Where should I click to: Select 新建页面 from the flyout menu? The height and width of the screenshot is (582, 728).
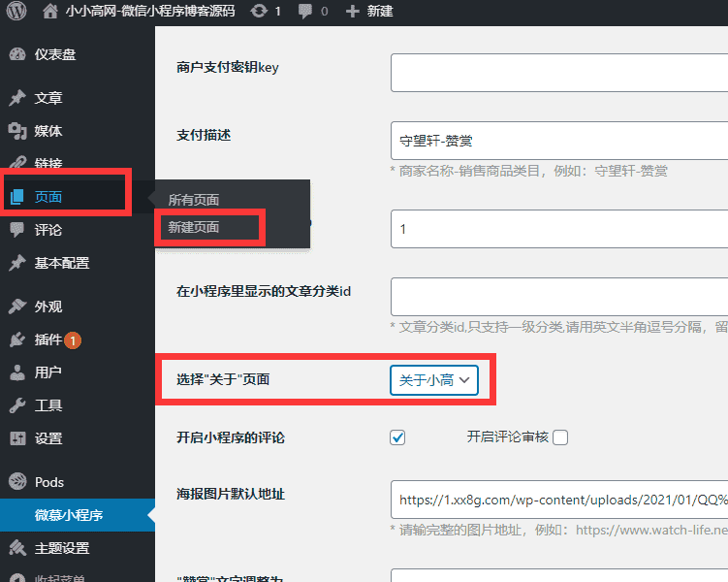click(194, 227)
